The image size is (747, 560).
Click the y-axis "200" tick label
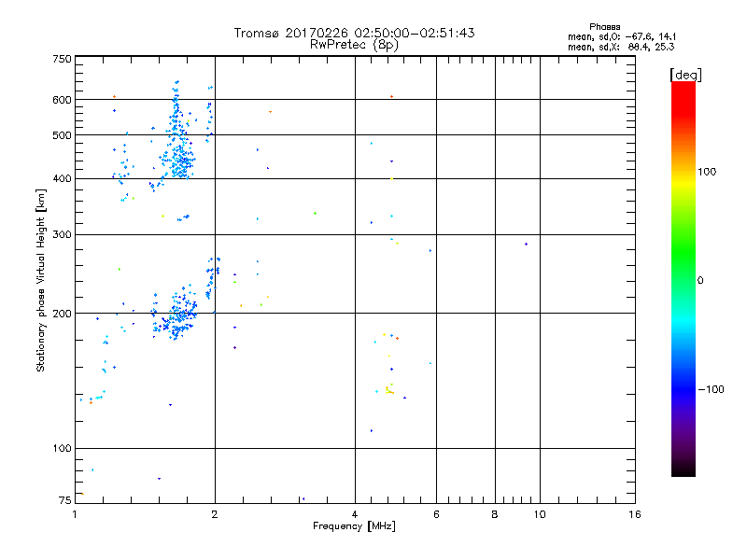pos(62,314)
